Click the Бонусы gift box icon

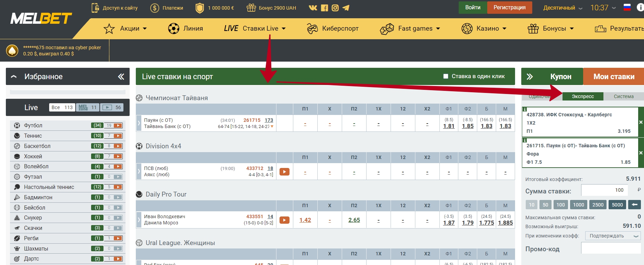point(533,29)
